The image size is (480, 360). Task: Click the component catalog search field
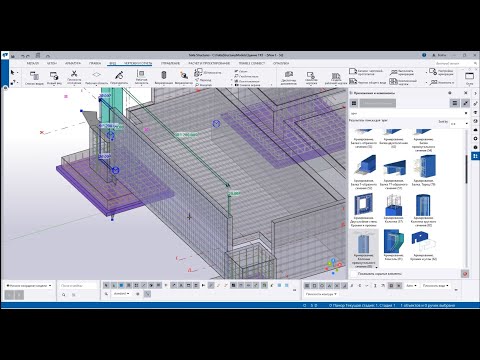[408, 113]
